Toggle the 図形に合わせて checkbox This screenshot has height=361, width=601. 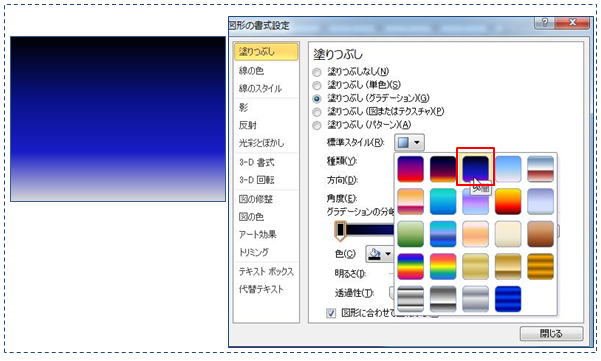point(331,313)
